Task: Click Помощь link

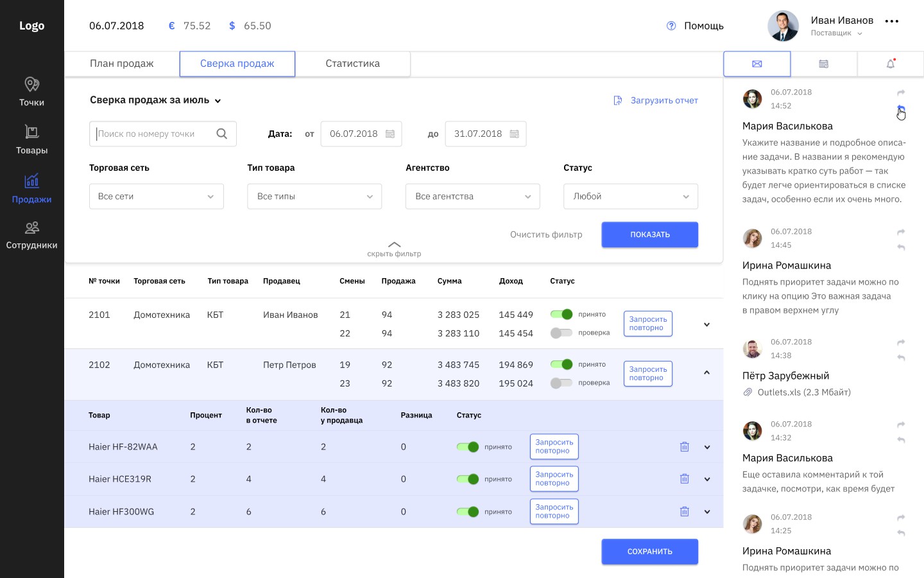Action: tap(704, 26)
